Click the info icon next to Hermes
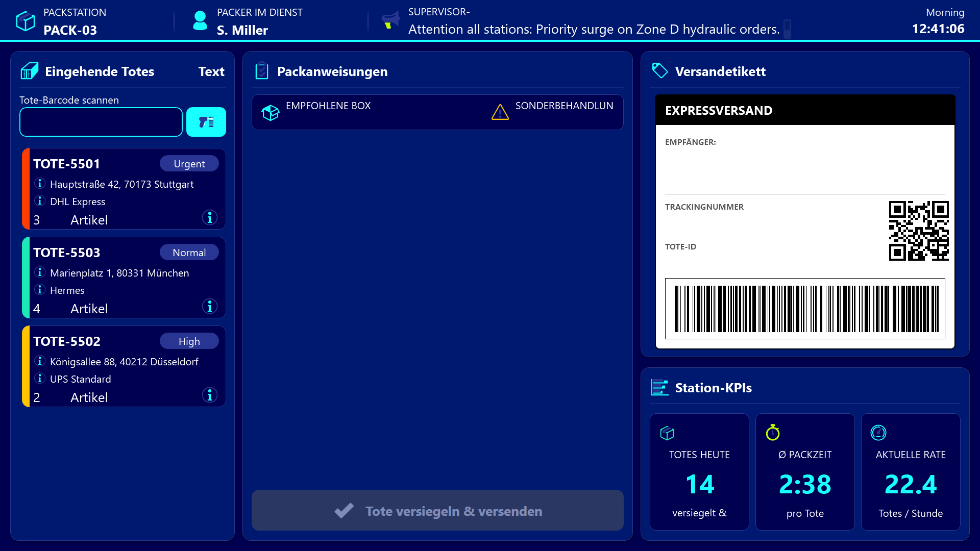 [40, 290]
